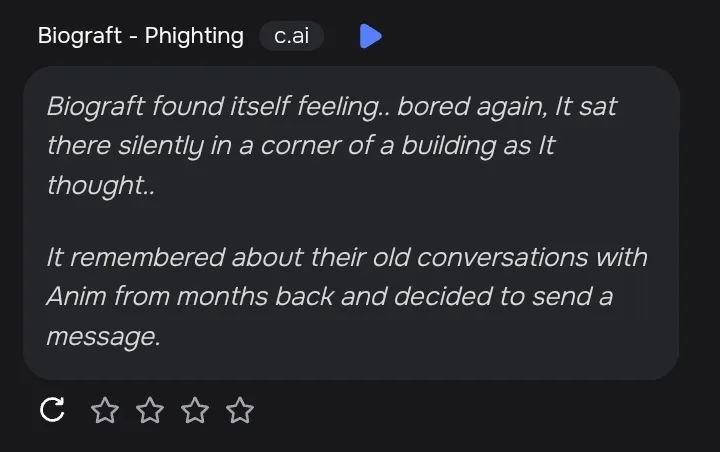Click the phrase "corner of a building"
The width and height of the screenshot is (720, 452).
[378, 146]
